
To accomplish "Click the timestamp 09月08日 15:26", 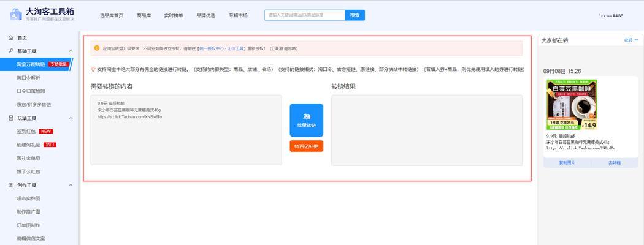I will point(562,71).
